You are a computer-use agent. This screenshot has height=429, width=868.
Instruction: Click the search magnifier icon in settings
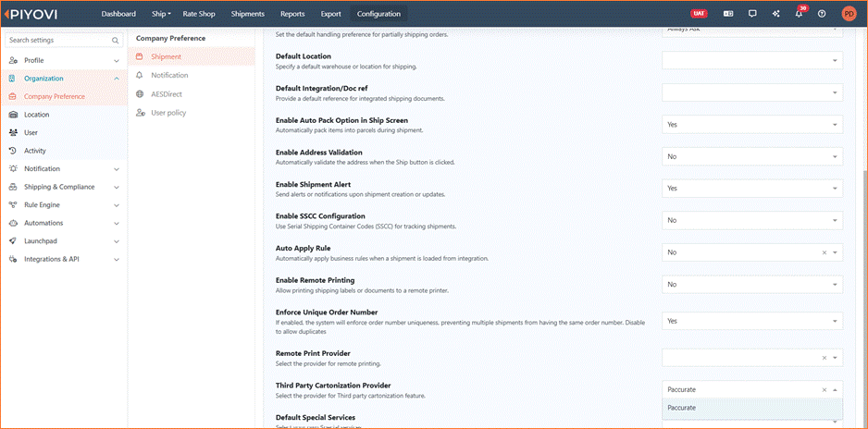coord(115,41)
